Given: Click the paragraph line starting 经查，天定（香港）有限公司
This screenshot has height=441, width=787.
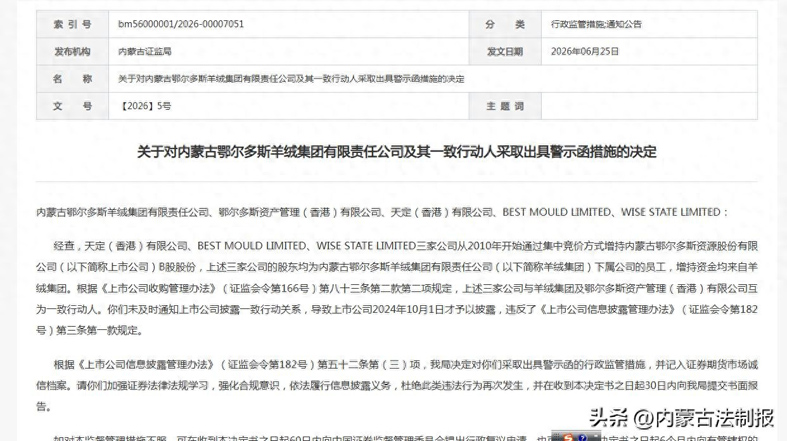Looking at the screenshot, I should click(x=406, y=246).
